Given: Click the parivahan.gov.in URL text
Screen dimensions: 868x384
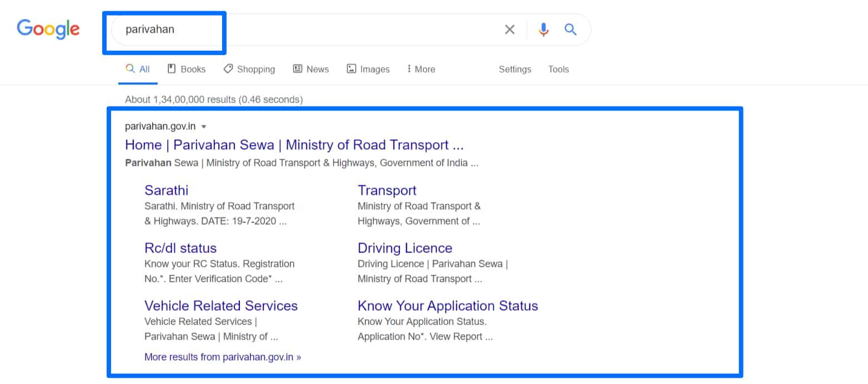Looking at the screenshot, I should (160, 127).
